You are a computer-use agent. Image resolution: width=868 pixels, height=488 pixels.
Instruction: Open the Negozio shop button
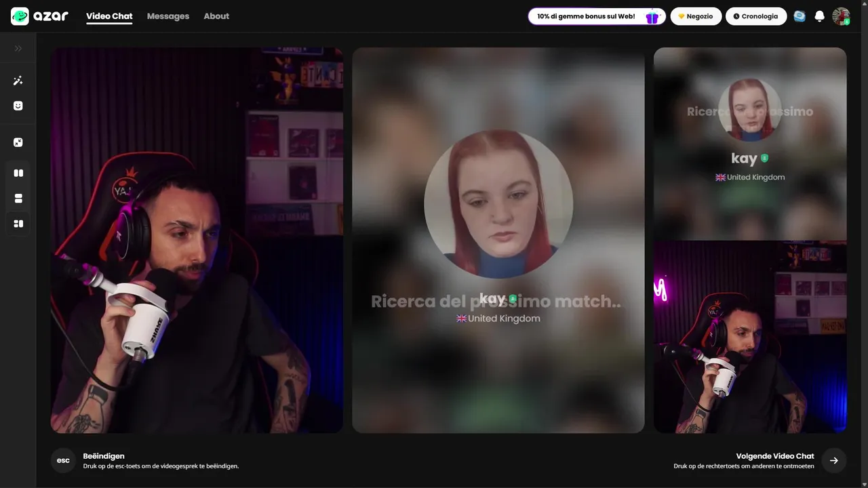[x=696, y=16]
